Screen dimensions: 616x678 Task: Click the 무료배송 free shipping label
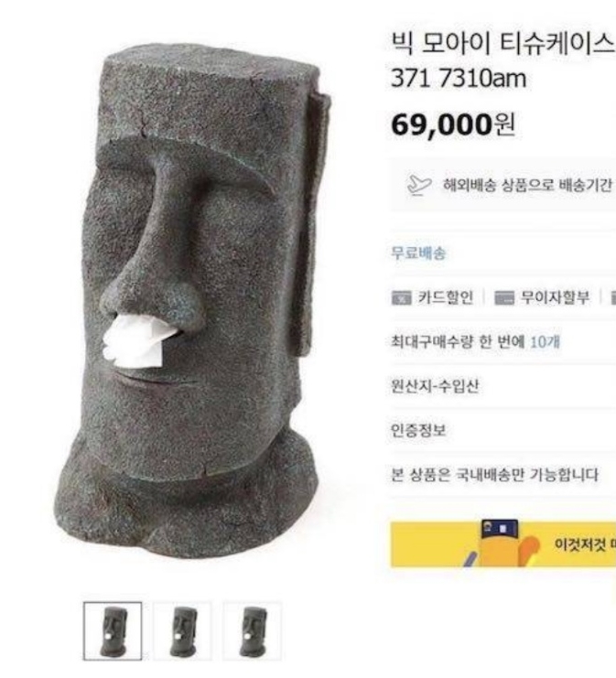coord(418,253)
